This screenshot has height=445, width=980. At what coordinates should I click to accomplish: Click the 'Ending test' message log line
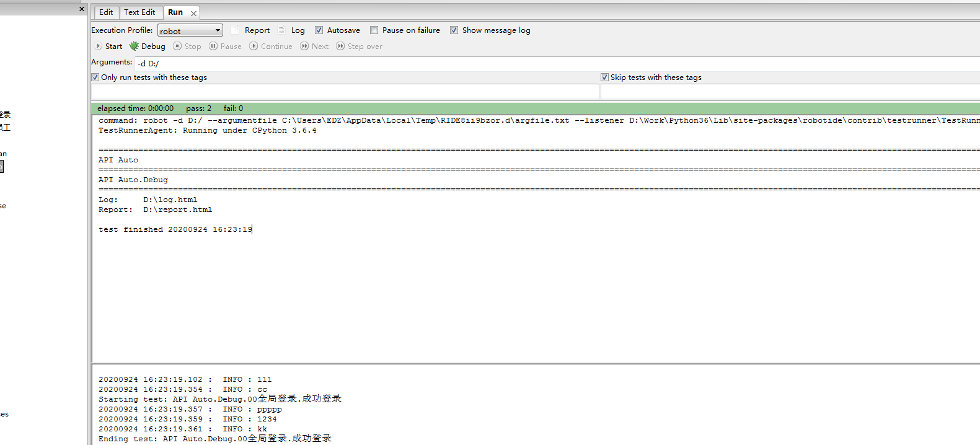[x=215, y=439]
